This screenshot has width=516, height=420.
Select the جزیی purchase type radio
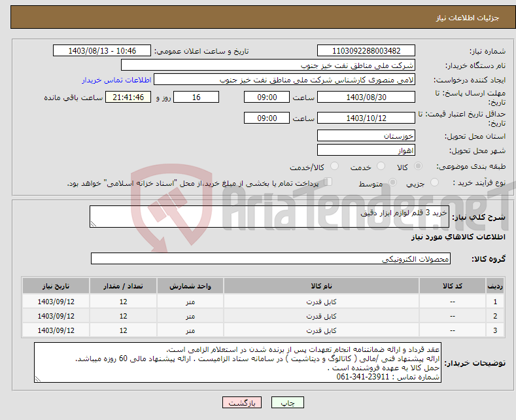[x=434, y=183]
